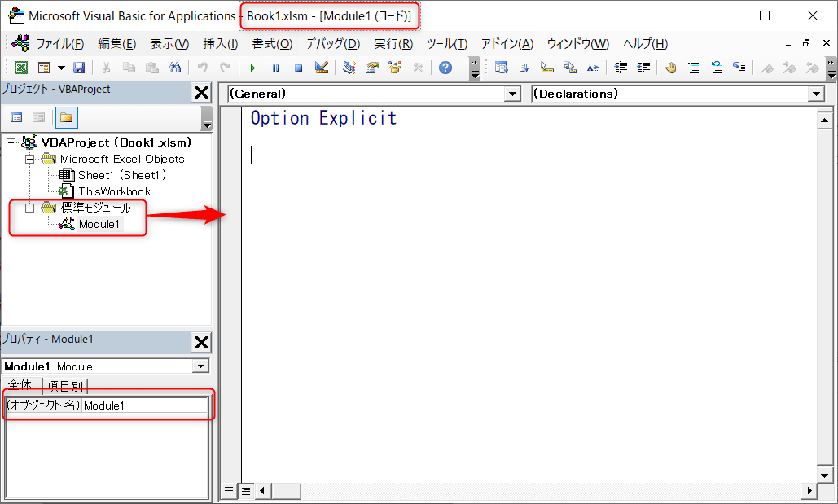Open the デバッグ(D) menu

333,44
